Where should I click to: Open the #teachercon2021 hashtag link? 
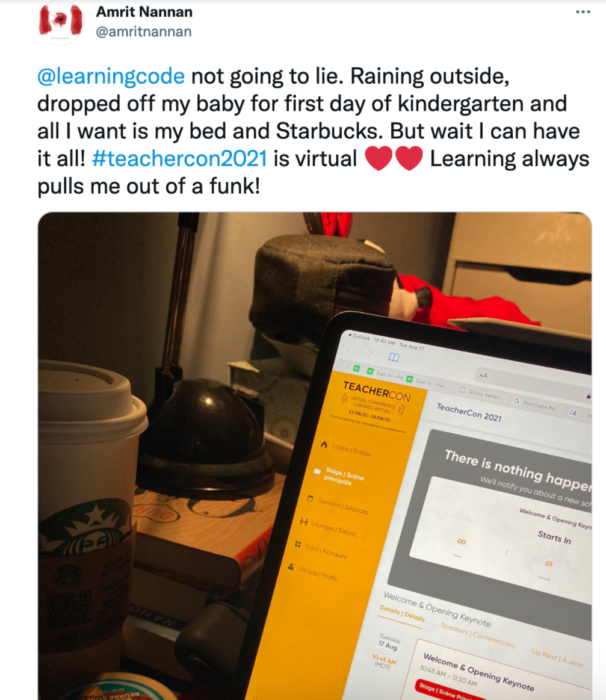(179, 158)
